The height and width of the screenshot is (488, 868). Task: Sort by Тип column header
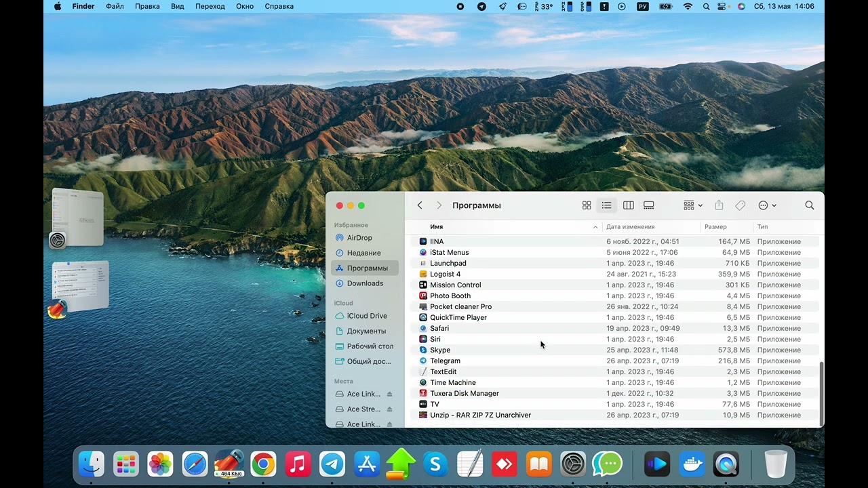763,227
